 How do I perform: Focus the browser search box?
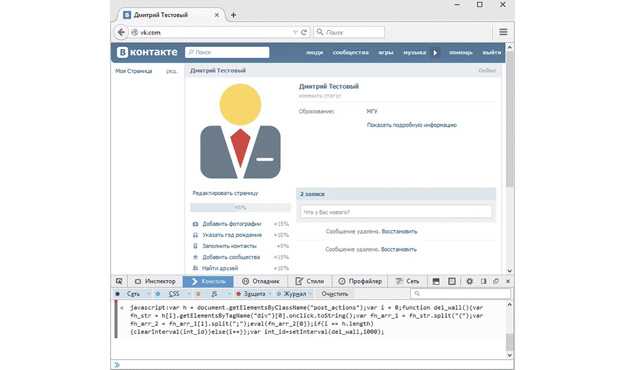(x=349, y=32)
